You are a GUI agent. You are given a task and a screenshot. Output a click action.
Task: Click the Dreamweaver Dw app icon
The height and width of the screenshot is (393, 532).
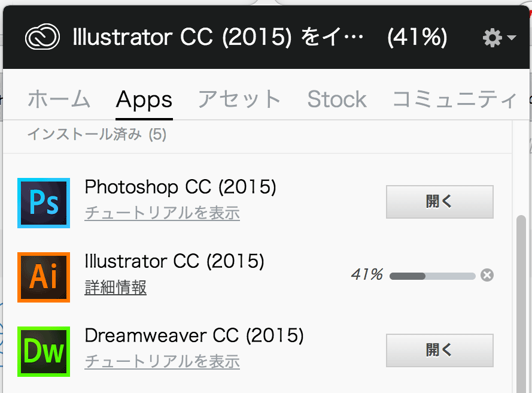tap(44, 352)
